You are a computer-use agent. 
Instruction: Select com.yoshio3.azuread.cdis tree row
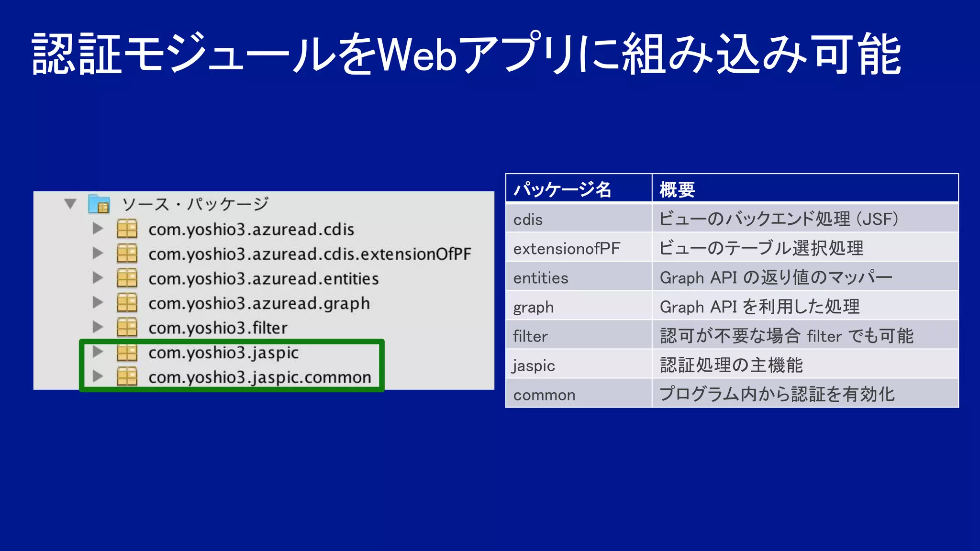click(x=251, y=230)
